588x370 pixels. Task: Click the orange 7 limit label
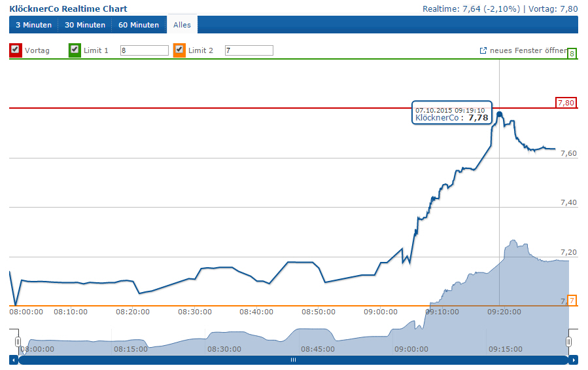[x=572, y=301]
